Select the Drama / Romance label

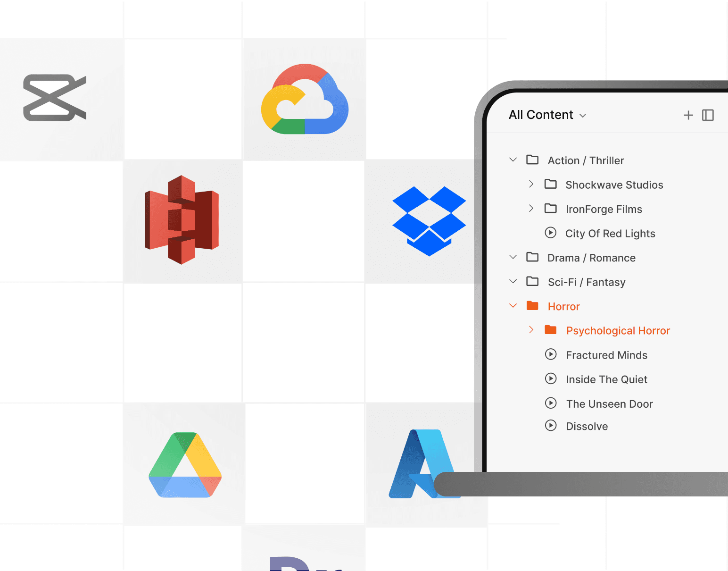coord(591,258)
